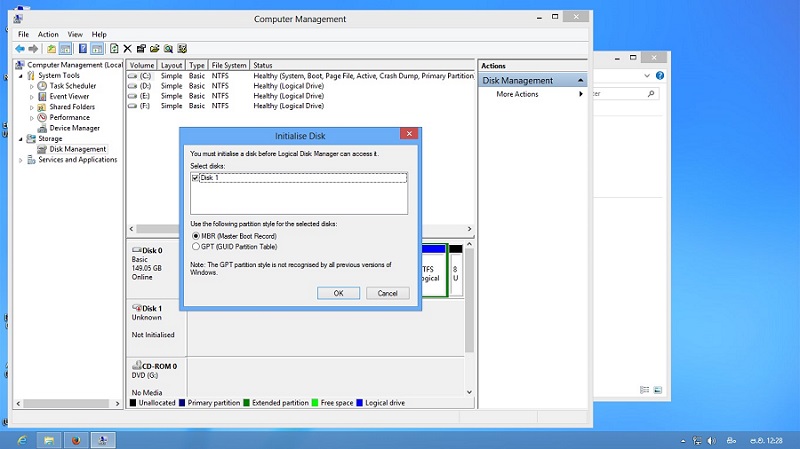This screenshot has height=449, width=800.
Task: Select GPT (GUID Partition Table) option
Action: coord(196,246)
